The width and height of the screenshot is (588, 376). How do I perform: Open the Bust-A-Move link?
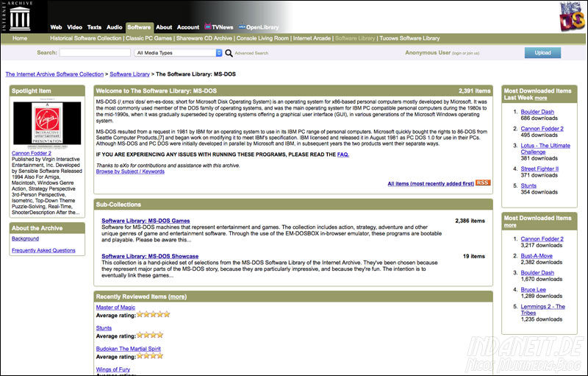coord(537,256)
